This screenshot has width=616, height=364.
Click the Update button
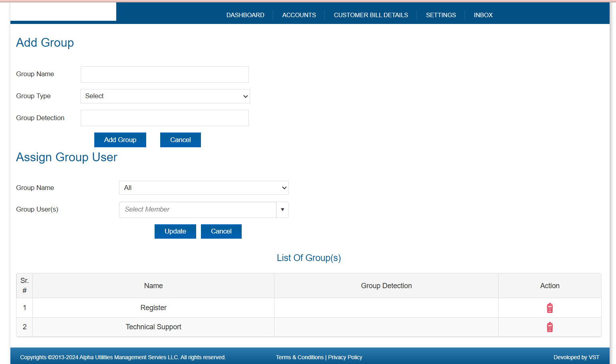pos(175,231)
